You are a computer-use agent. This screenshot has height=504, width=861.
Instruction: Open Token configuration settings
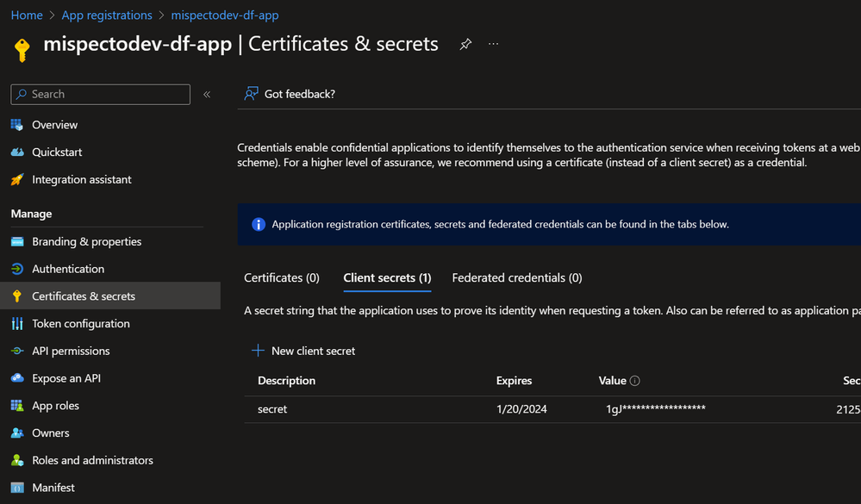80,324
